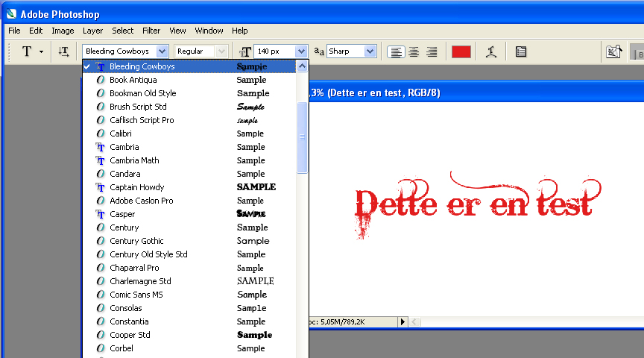644x358 pixels.
Task: Select the Captain Howdy font
Action: 137,187
